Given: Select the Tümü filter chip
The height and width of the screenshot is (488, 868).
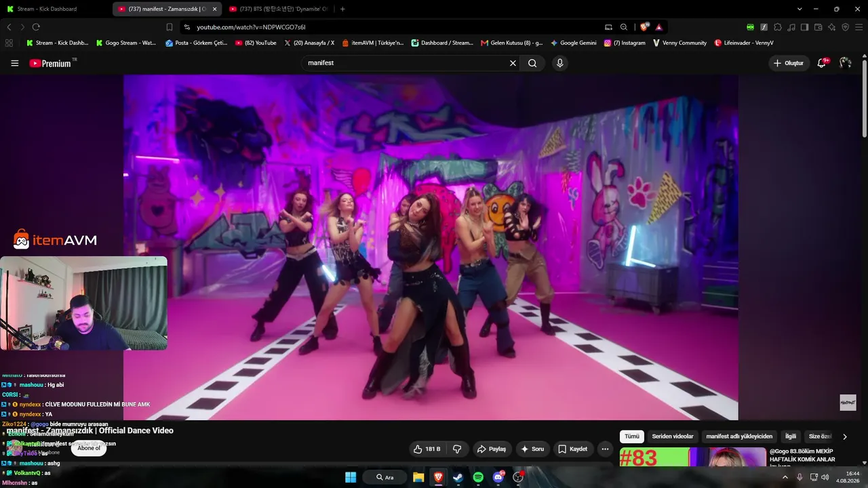Looking at the screenshot, I should click(x=632, y=436).
